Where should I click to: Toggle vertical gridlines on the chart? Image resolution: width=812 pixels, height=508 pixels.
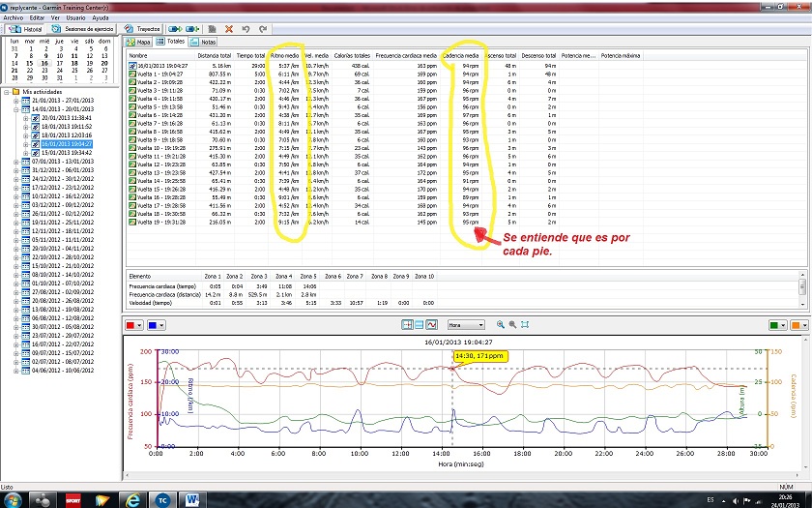pyautogui.click(x=408, y=324)
